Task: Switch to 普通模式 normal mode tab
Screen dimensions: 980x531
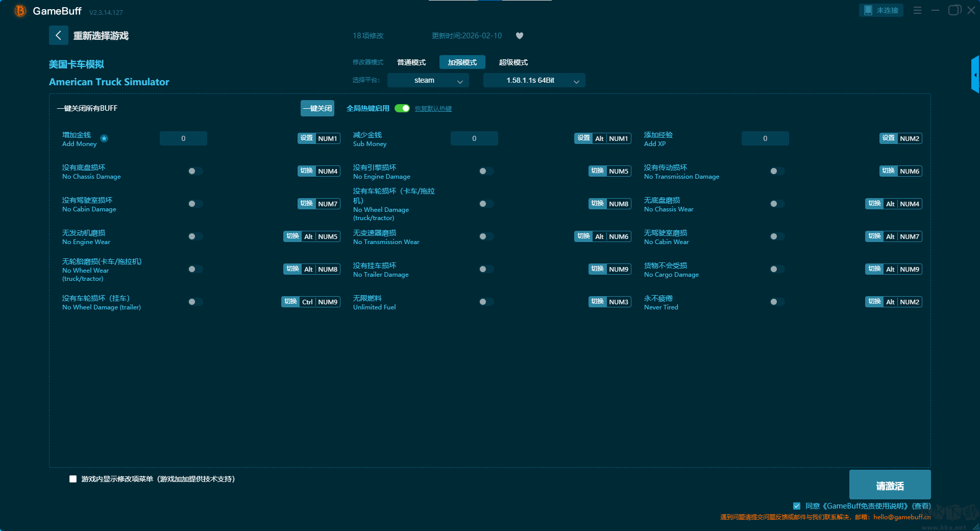Action: (411, 62)
